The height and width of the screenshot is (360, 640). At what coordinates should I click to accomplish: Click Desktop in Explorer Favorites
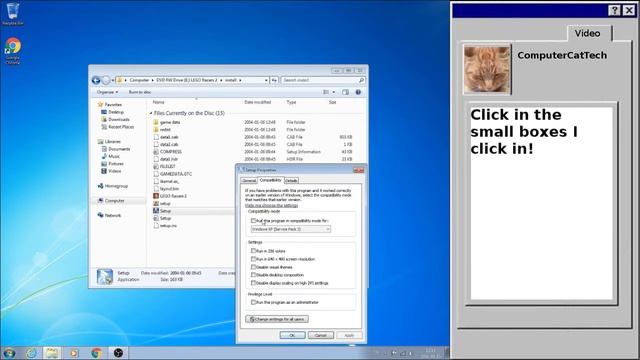pos(116,112)
